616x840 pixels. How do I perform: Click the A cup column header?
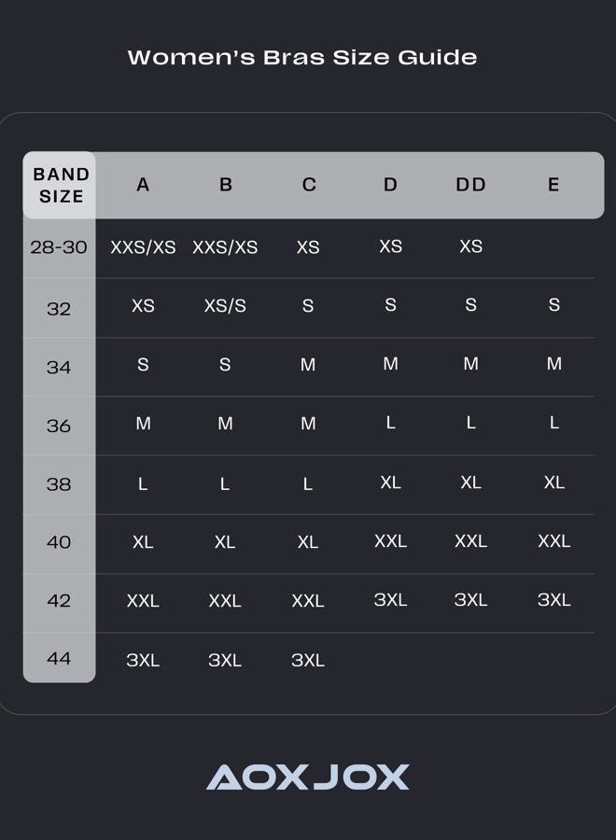tap(143, 184)
